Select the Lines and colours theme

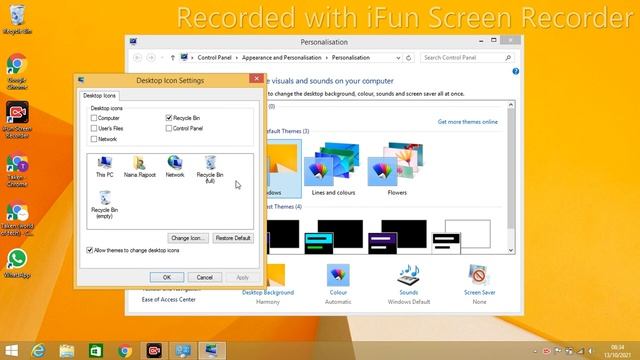(333, 169)
